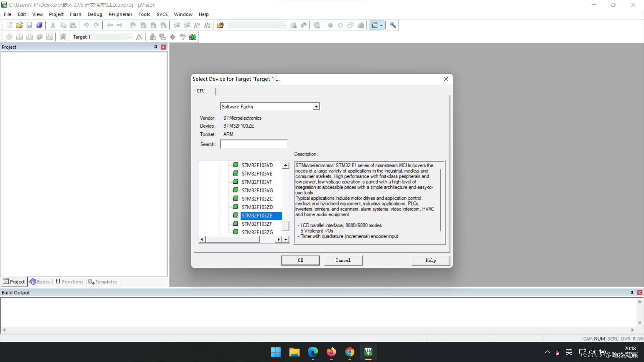Click Start Debug Session magnifier icon
This screenshot has width=644, height=362.
[x=317, y=25]
